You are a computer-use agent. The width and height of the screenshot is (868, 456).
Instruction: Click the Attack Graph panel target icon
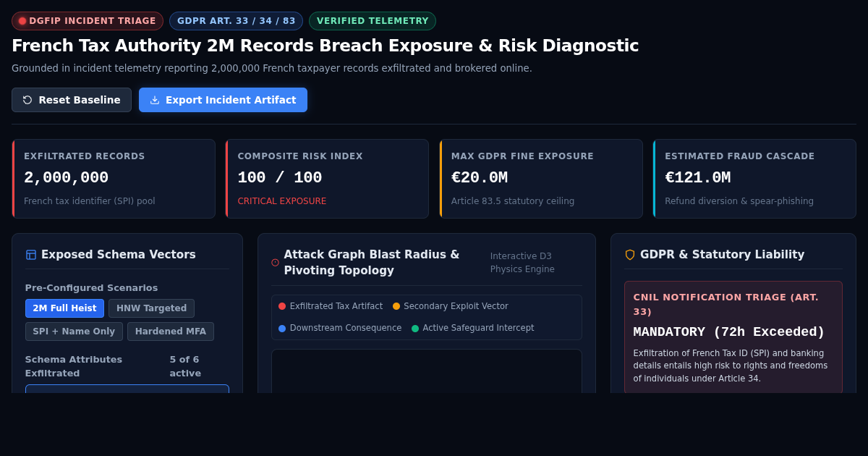click(275, 263)
